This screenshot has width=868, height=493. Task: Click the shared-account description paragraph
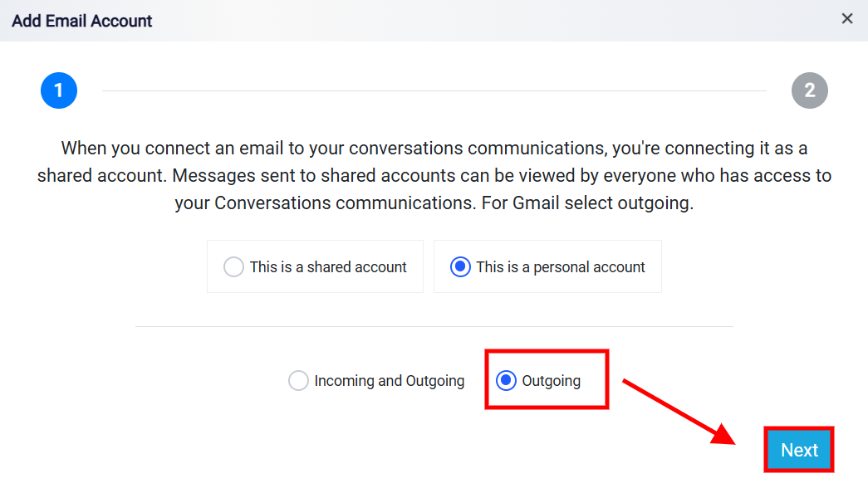click(434, 175)
